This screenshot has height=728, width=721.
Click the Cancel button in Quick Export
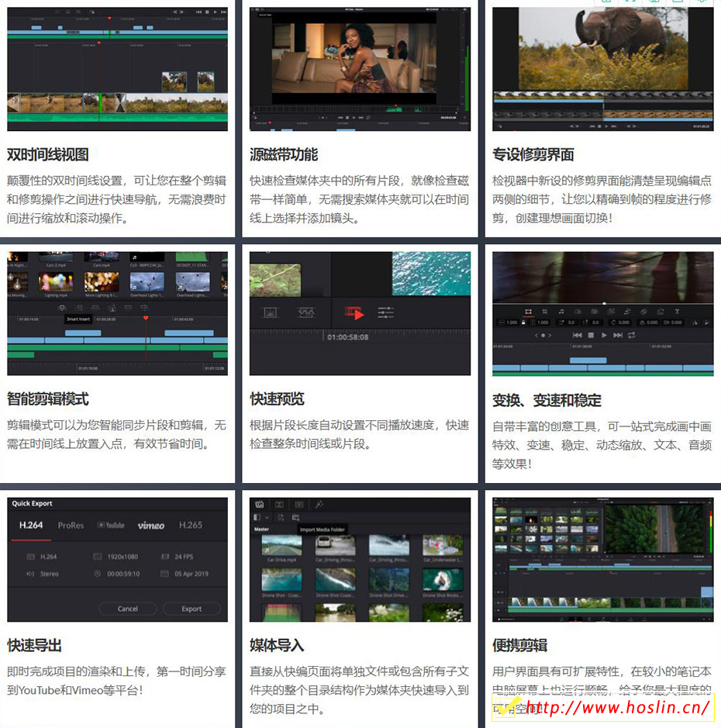[x=128, y=609]
